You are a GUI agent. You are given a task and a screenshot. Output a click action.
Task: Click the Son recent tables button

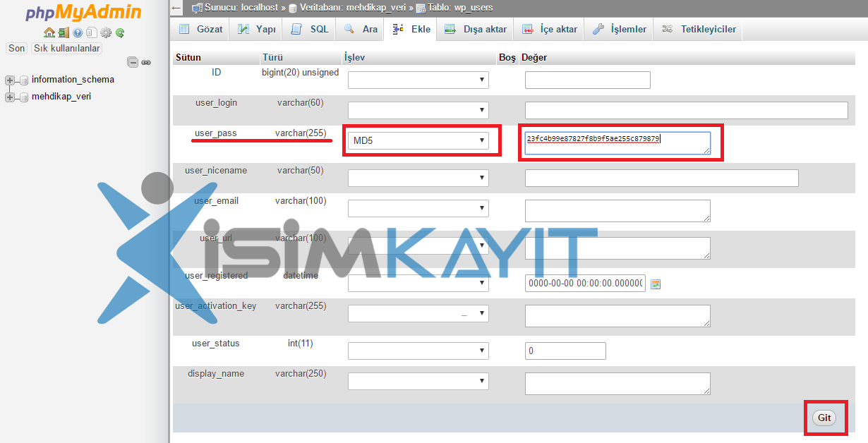pyautogui.click(x=17, y=48)
